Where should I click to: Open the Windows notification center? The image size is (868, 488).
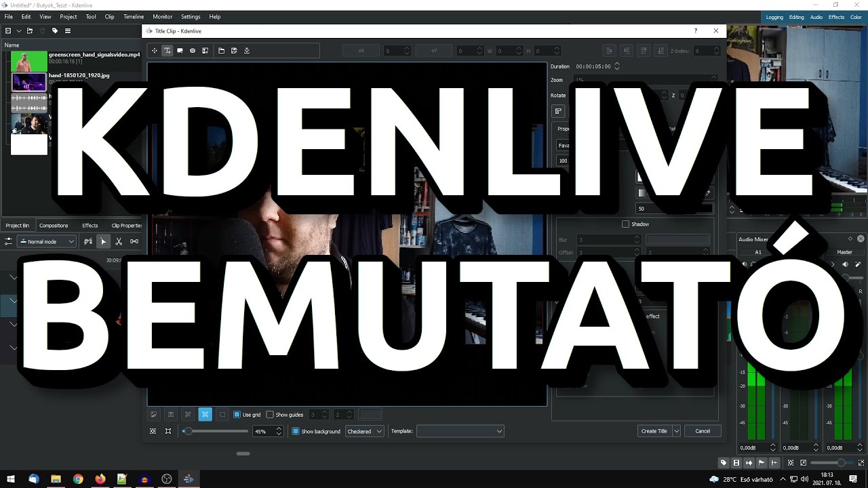(x=853, y=479)
